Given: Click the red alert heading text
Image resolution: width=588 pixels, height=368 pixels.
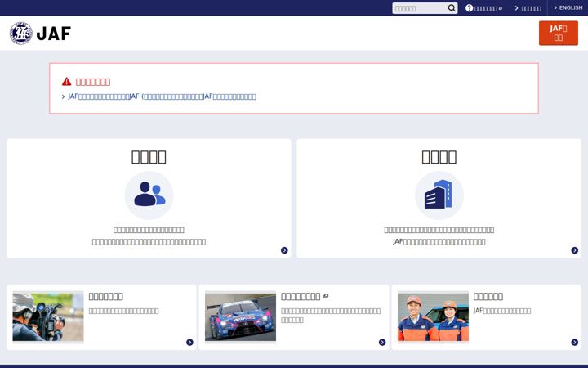Looking at the screenshot, I should (x=93, y=82).
